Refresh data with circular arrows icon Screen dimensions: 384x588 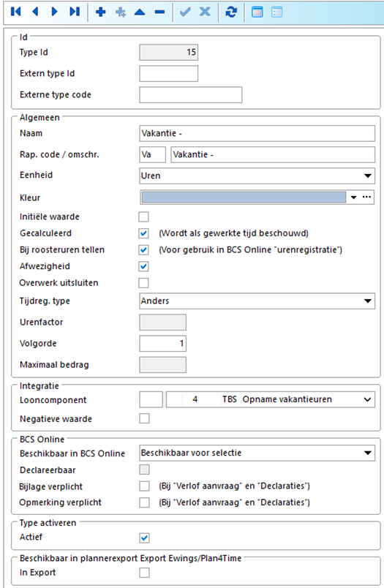point(231,12)
